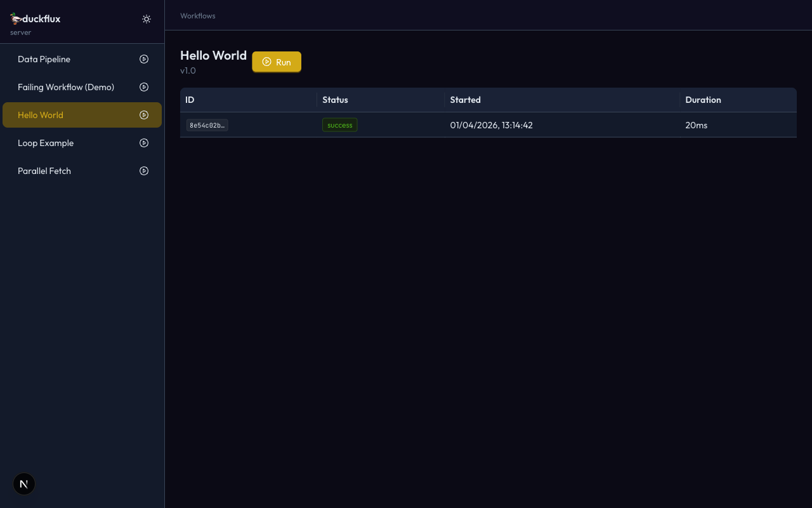Run Data Pipeline via its play icon

point(144,59)
